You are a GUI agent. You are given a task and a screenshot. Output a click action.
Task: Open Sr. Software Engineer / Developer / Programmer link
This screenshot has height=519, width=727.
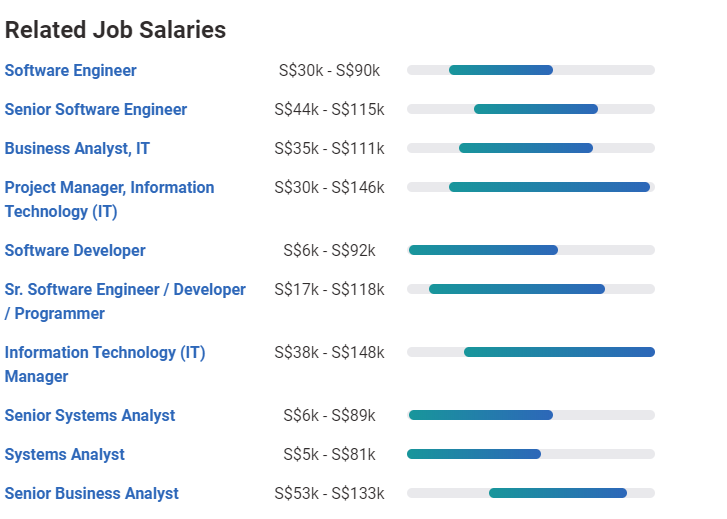(x=125, y=290)
